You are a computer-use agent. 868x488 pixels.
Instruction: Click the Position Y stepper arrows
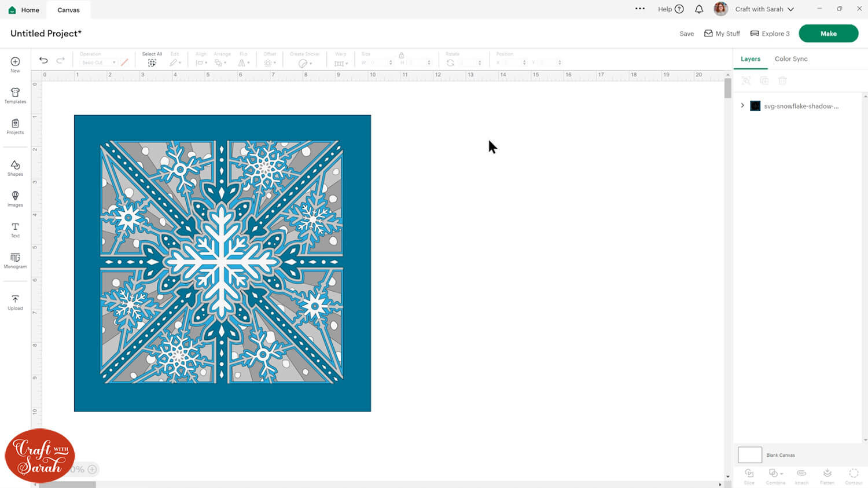[560, 63]
